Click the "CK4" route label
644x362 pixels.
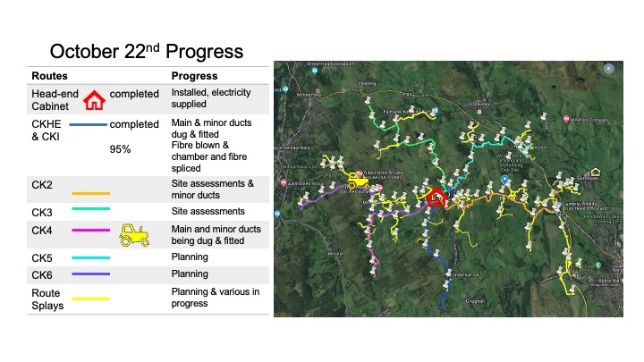click(x=42, y=231)
